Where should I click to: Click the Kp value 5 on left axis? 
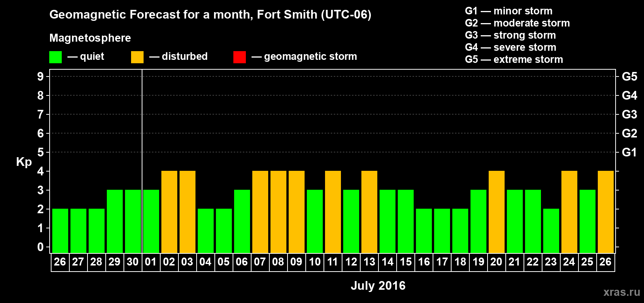(x=41, y=152)
